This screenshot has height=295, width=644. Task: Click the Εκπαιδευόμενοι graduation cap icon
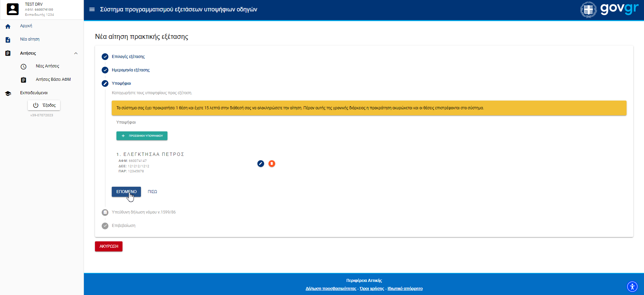[8, 94]
